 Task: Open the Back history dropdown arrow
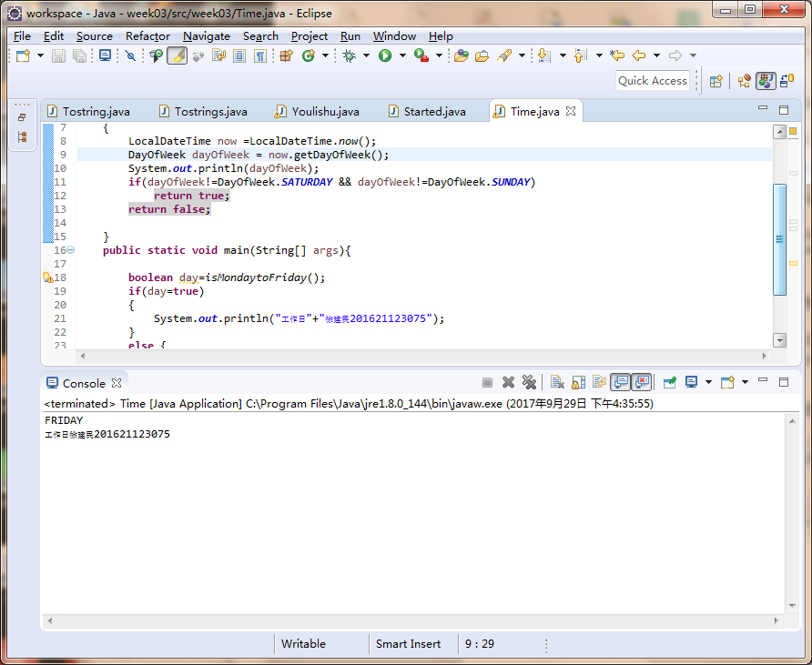(656, 55)
